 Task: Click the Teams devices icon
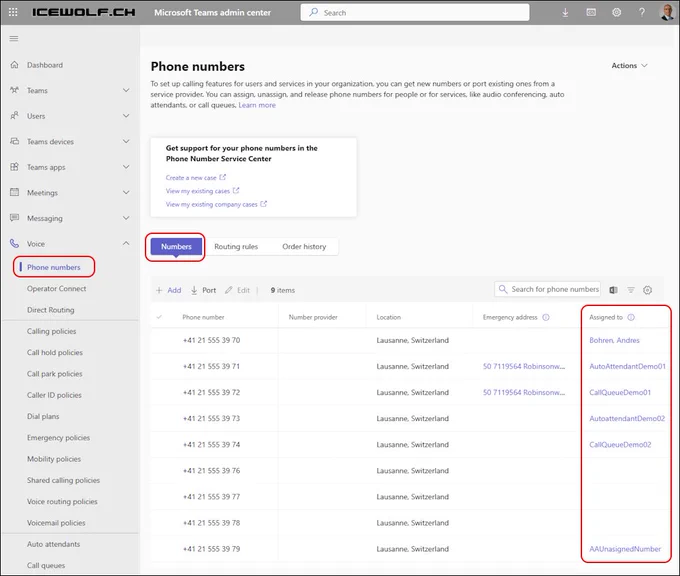[x=14, y=141]
